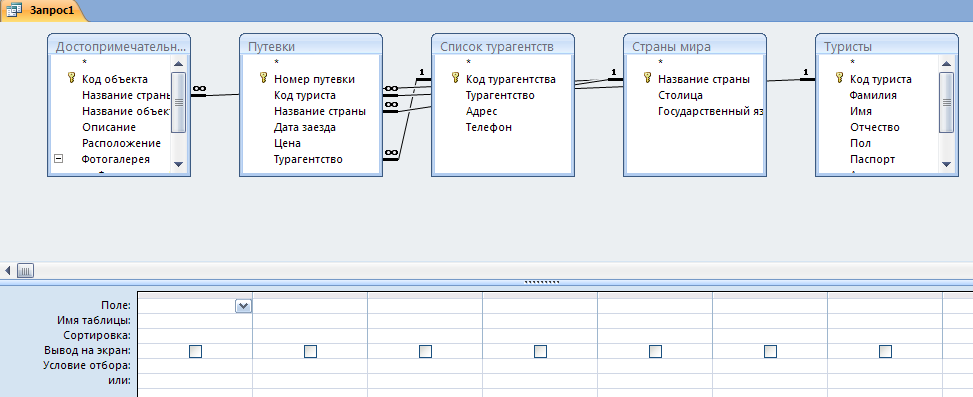Select Паспорт field in Туристы table
This screenshot has height=397, width=973.
tap(872, 159)
